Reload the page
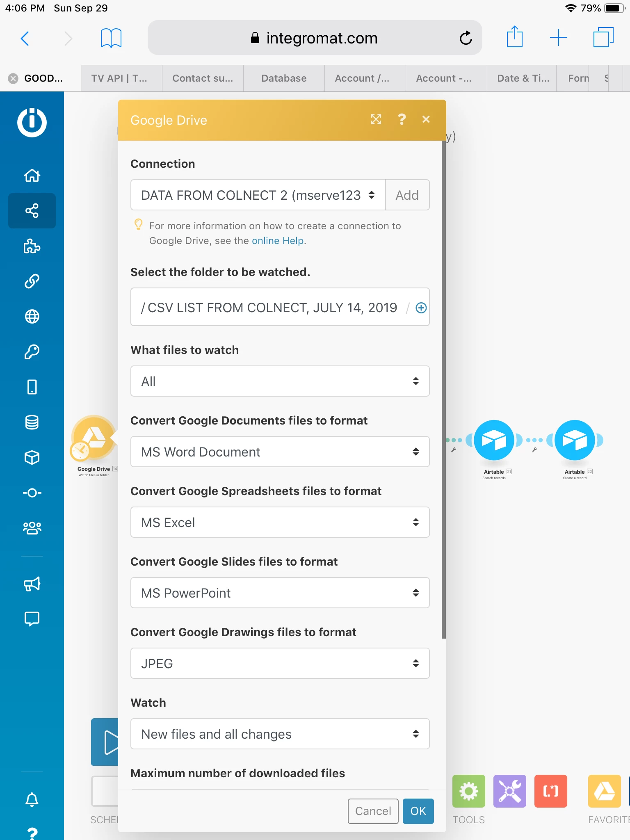Viewport: 630px width, 840px height. coord(466,38)
